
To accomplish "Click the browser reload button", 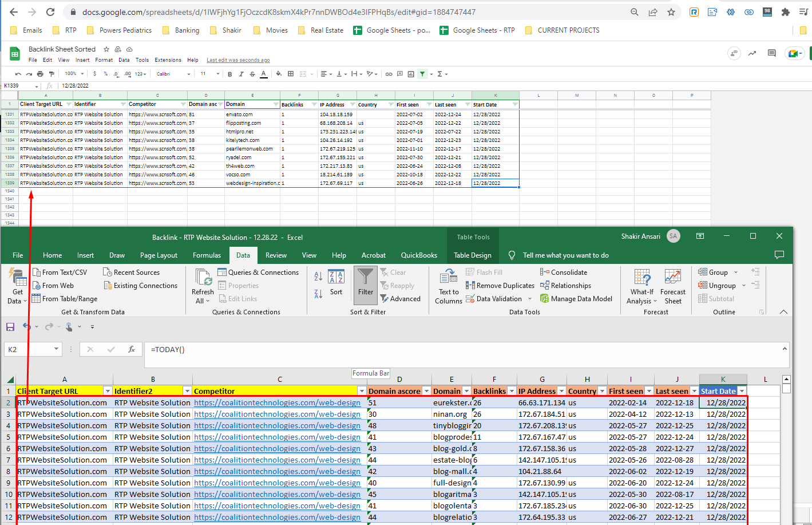I will (x=50, y=12).
